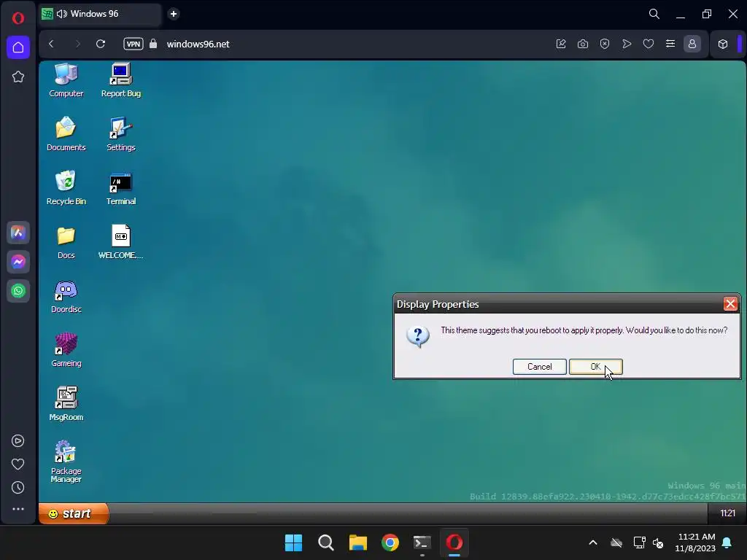Open the extensions cube icon

[x=723, y=44]
